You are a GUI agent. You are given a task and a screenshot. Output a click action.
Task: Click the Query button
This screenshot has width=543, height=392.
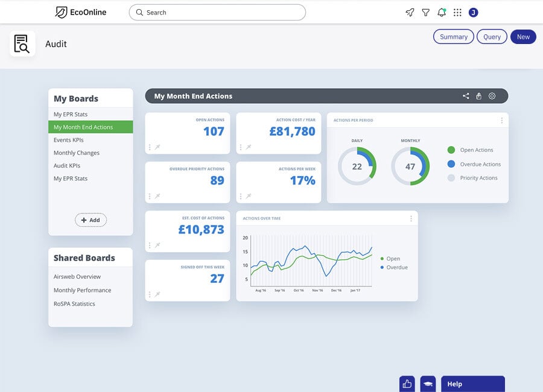pyautogui.click(x=492, y=37)
